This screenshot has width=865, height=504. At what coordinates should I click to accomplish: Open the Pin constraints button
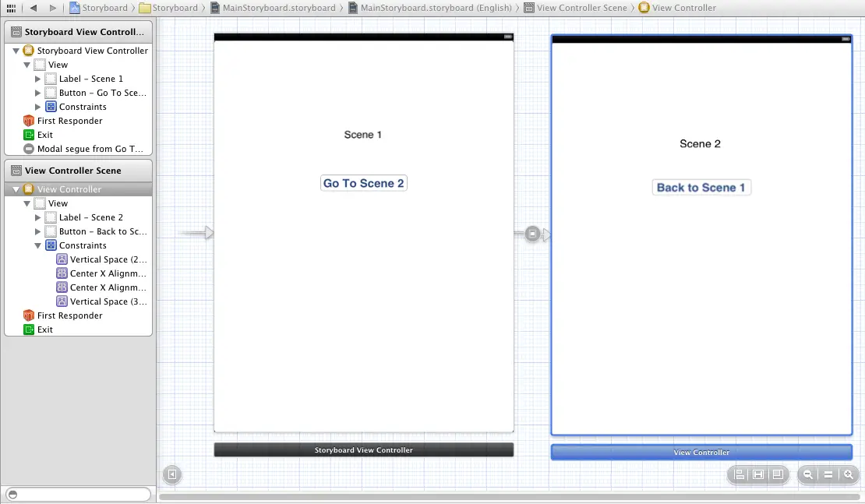click(757, 474)
